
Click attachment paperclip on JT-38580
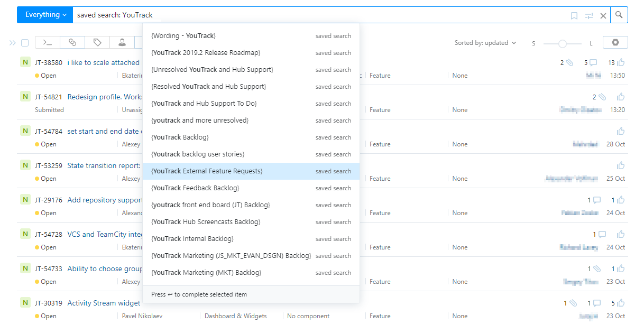click(569, 63)
